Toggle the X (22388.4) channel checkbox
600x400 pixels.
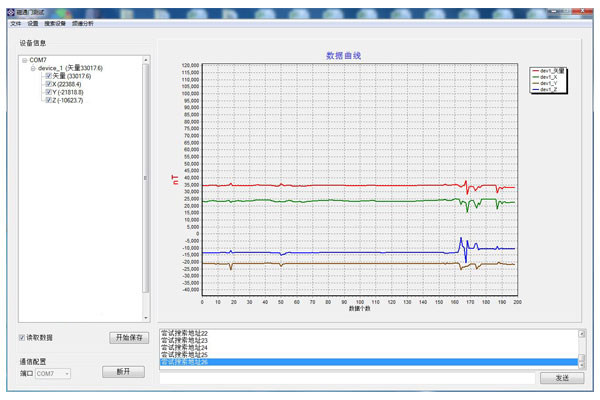pyautogui.click(x=48, y=84)
